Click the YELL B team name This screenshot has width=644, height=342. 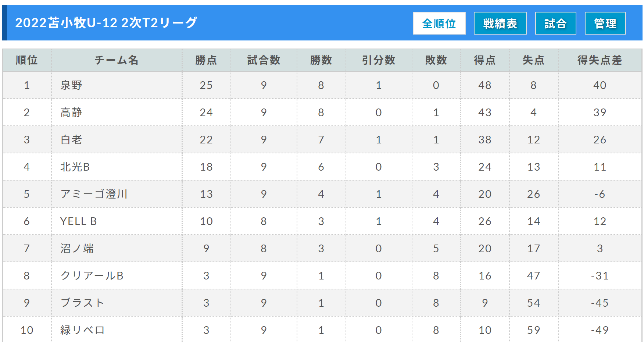click(79, 221)
